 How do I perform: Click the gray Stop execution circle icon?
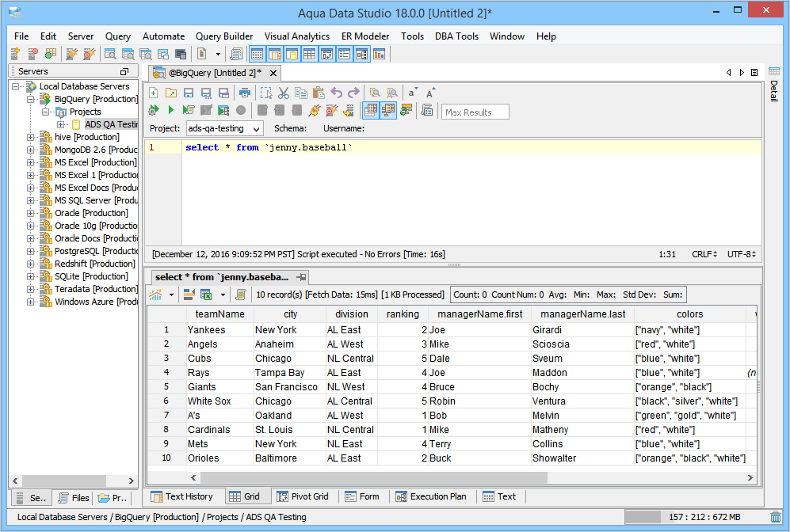tap(241, 110)
